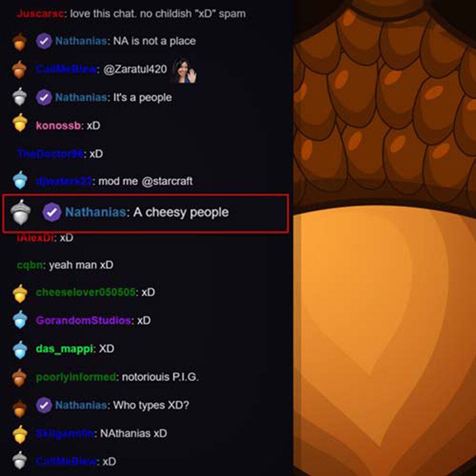Click the gold acorn badge next to cheeselover050505

(x=20, y=294)
